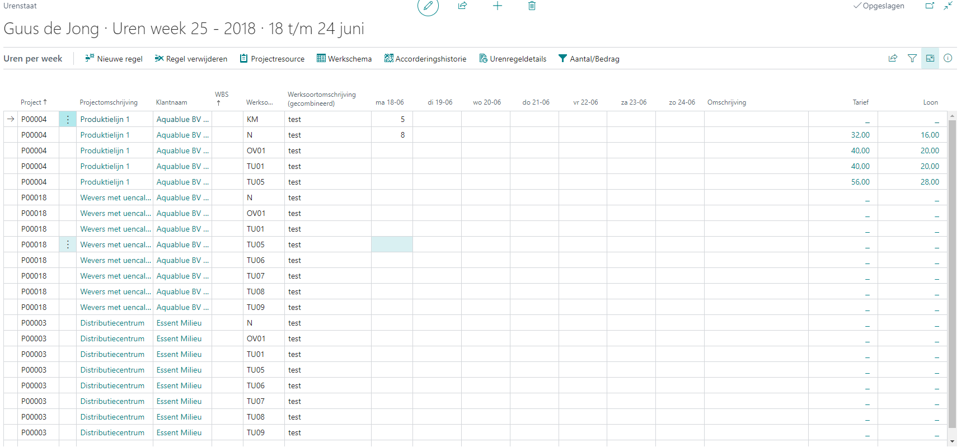The height and width of the screenshot is (447, 980).
Task: Open Projectresource from the toolbar
Action: click(x=272, y=59)
